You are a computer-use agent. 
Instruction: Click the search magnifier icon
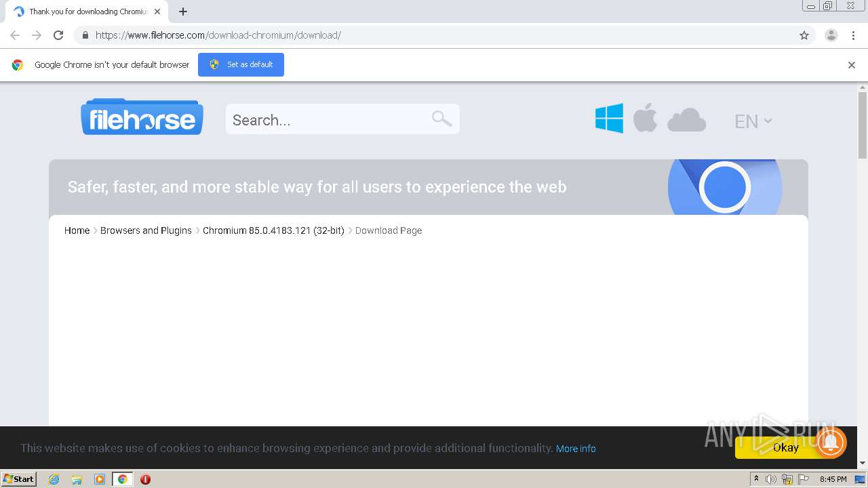click(x=441, y=119)
